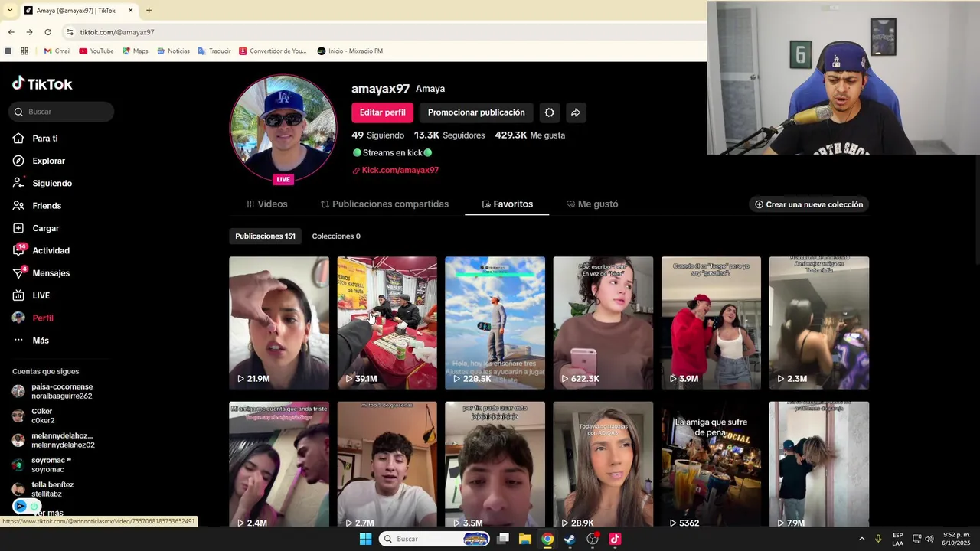Open profile settings gear icon
980x551 pixels.
point(549,112)
